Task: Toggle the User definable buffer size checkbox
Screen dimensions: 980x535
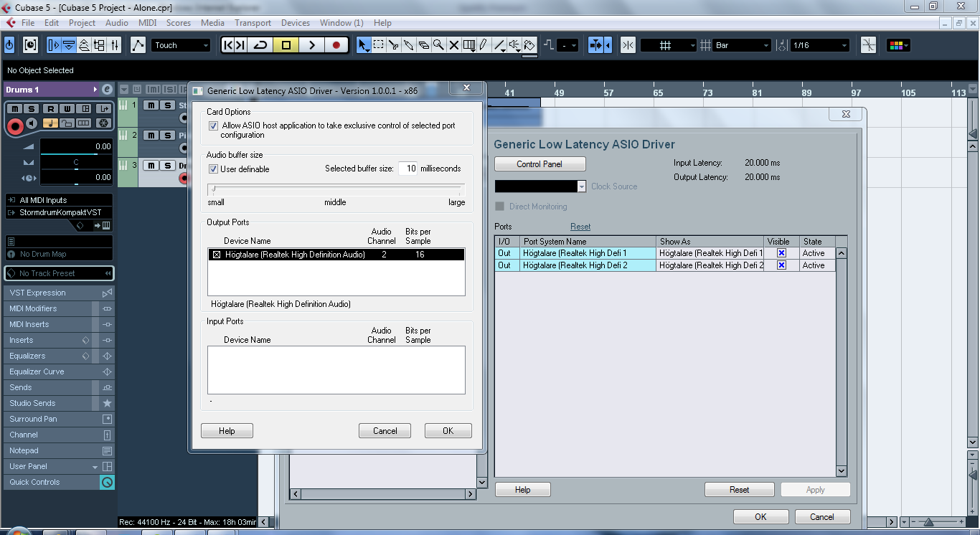Action: pos(213,169)
